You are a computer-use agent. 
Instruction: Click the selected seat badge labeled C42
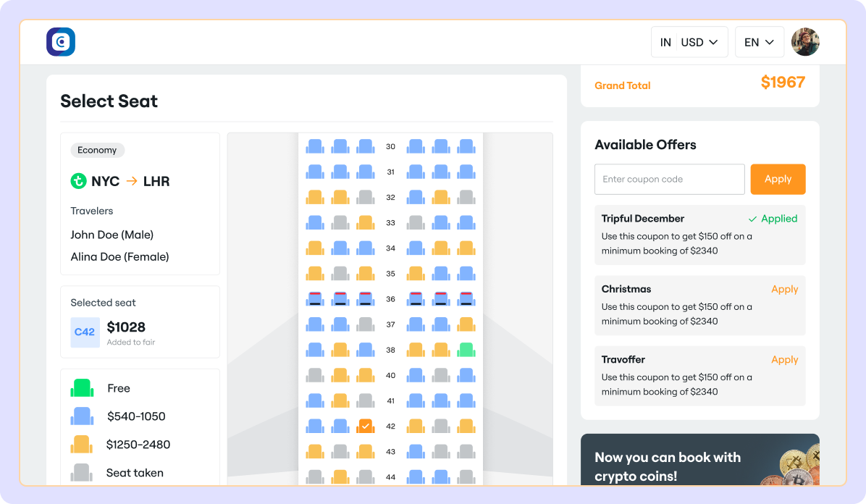[x=85, y=332]
